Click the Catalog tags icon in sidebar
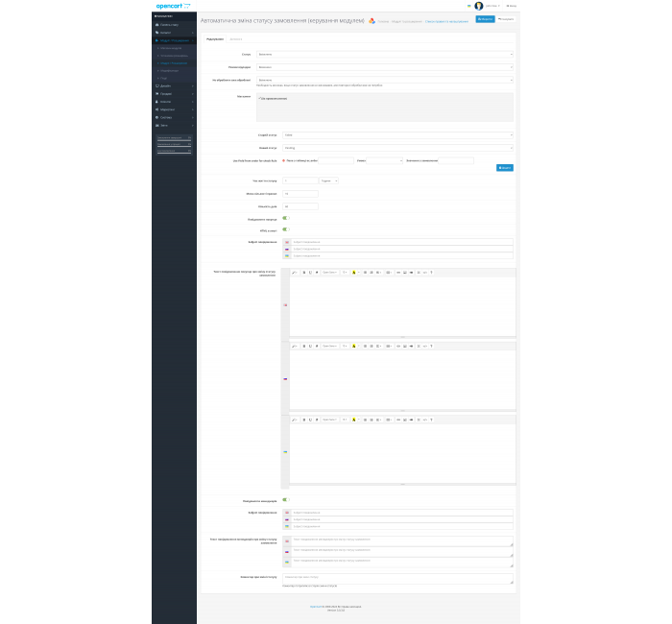The height and width of the screenshot is (624, 672). pos(156,33)
